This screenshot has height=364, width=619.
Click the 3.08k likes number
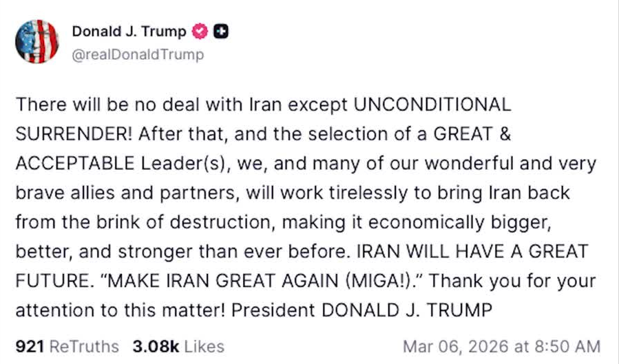(x=154, y=346)
